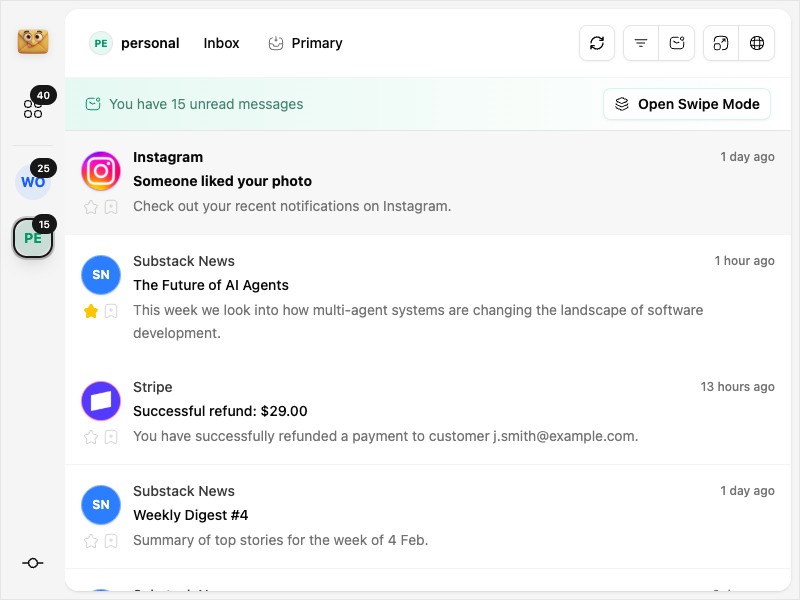Click Open Swipe Mode button
The image size is (800, 600).
point(687,104)
